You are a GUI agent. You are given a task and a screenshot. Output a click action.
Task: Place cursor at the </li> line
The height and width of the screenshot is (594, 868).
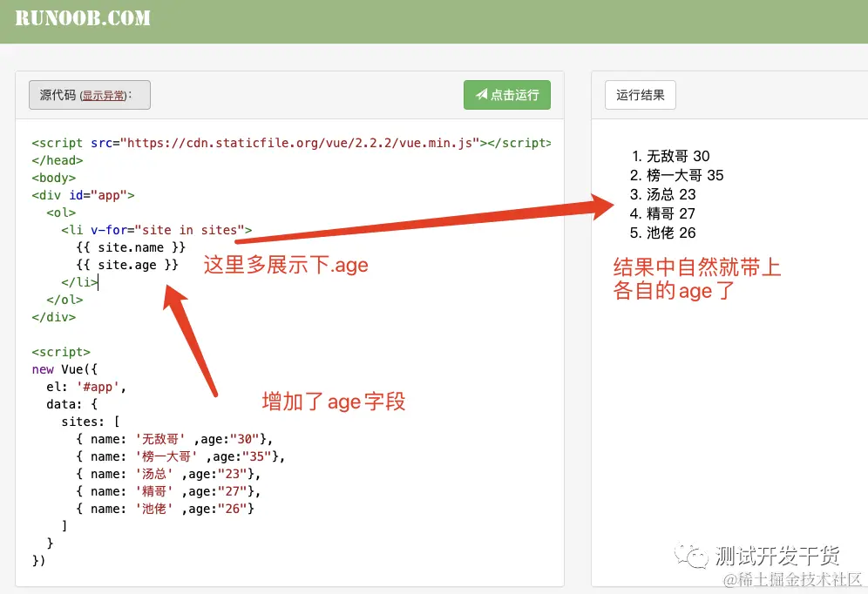[79, 282]
